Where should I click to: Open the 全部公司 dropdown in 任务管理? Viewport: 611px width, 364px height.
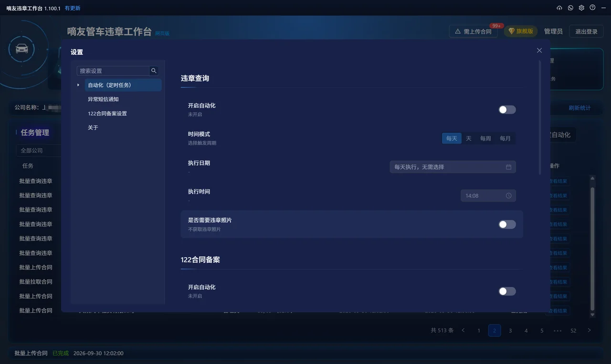pyautogui.click(x=38, y=150)
